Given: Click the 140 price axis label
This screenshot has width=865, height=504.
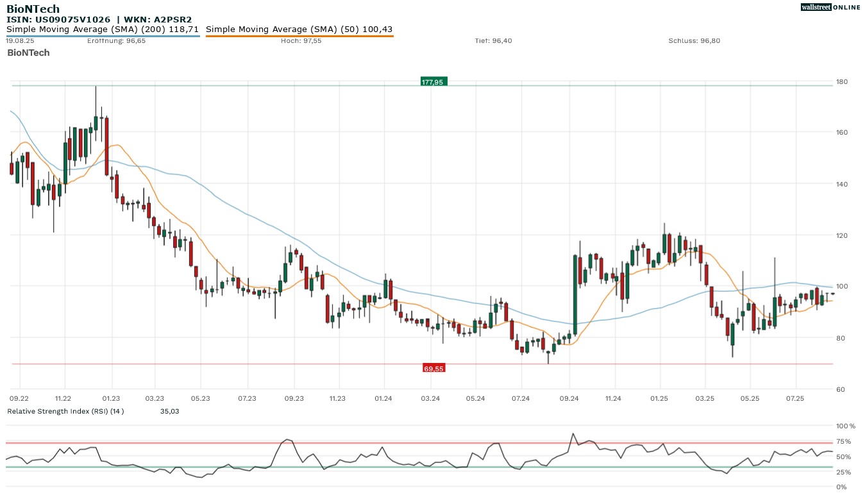Looking at the screenshot, I should click(842, 184).
